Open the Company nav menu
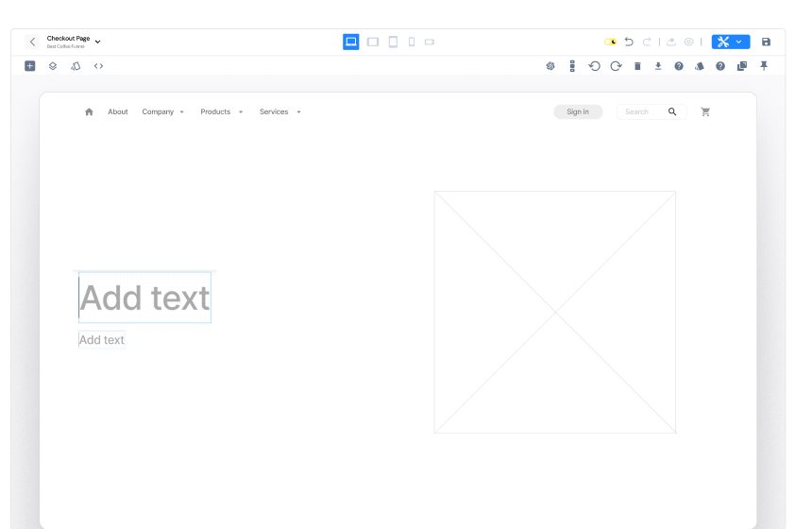 click(158, 111)
